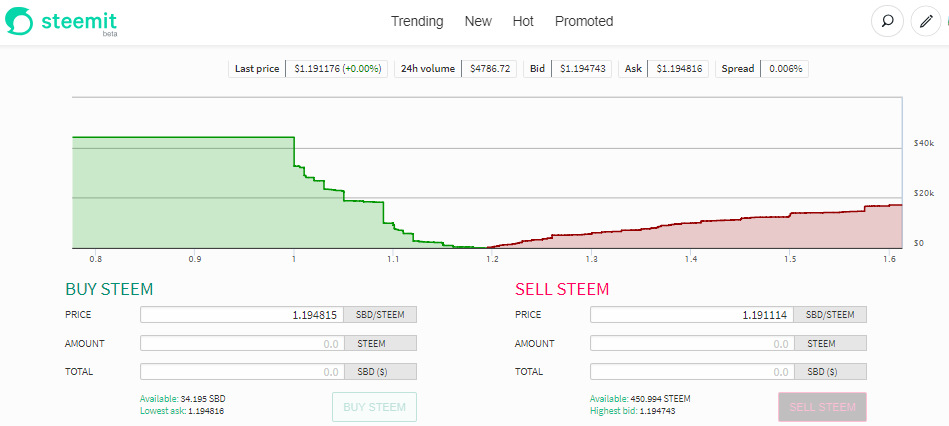The image size is (949, 426).
Task: Click the 1.2 x-axis label
Action: point(492,259)
